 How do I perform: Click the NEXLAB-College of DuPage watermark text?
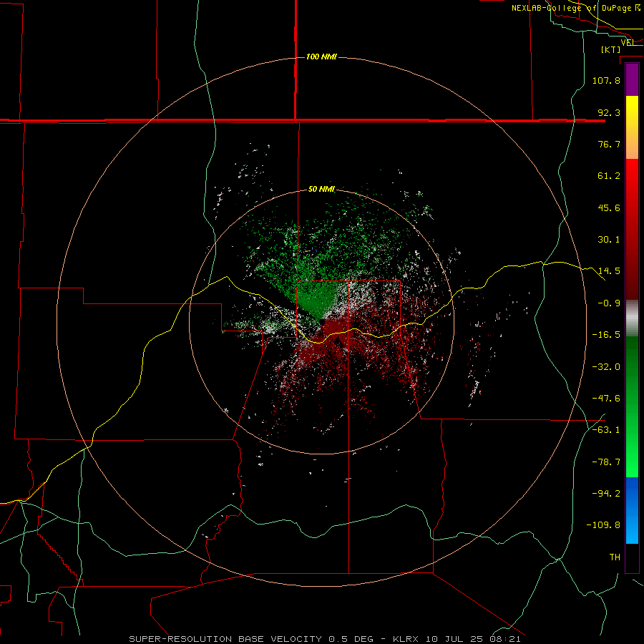575,8
